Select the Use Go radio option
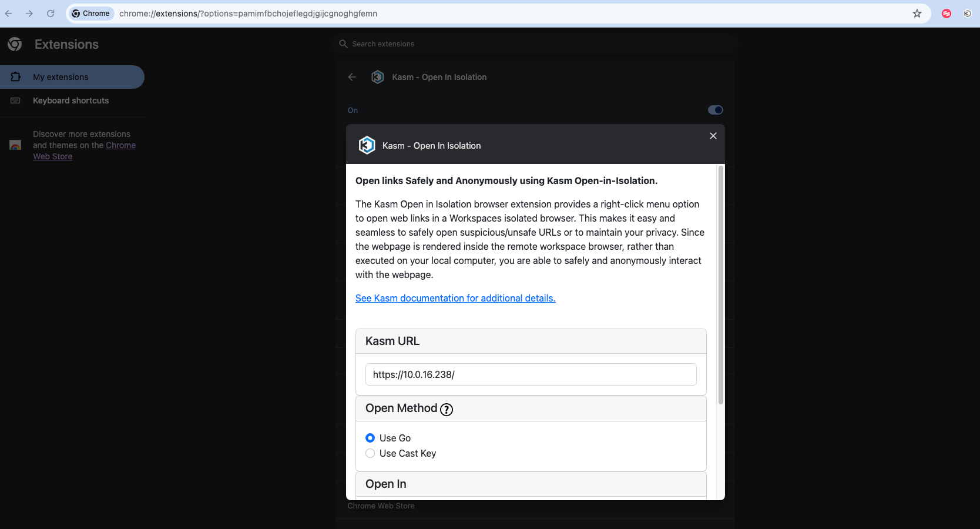 coord(370,438)
